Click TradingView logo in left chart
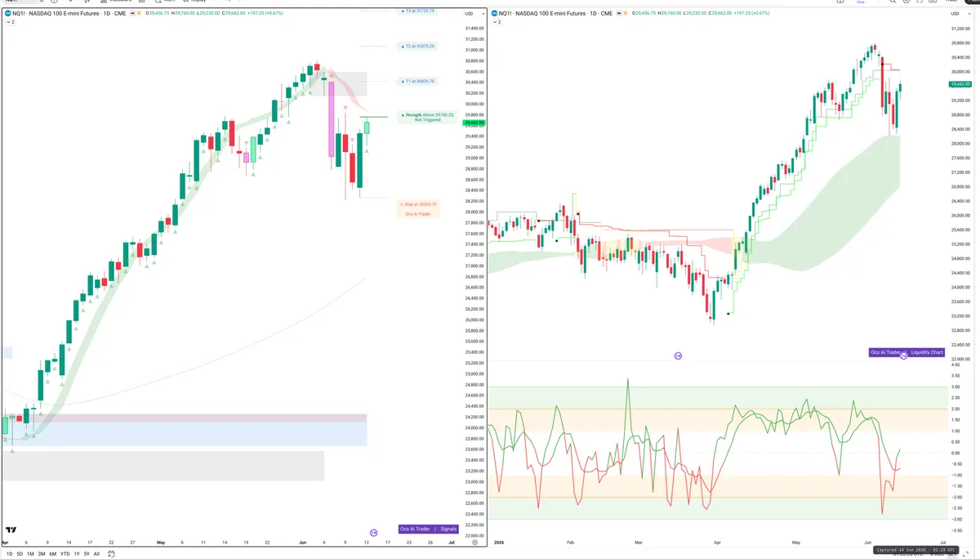This screenshot has height=559, width=980. [11, 530]
